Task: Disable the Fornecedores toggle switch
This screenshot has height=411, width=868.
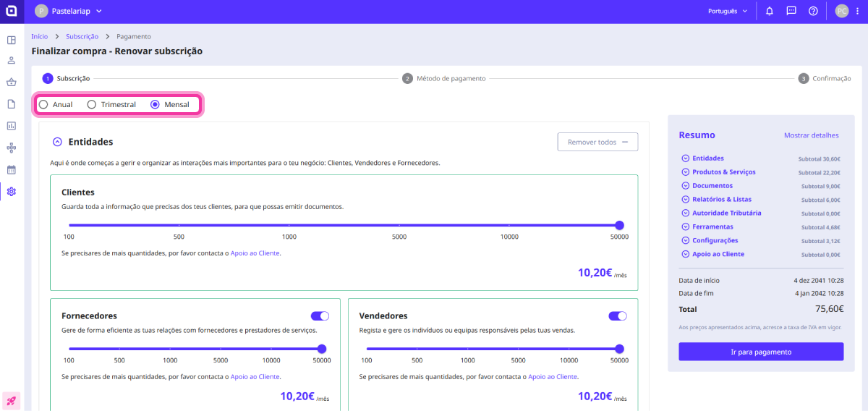Action: (x=320, y=316)
